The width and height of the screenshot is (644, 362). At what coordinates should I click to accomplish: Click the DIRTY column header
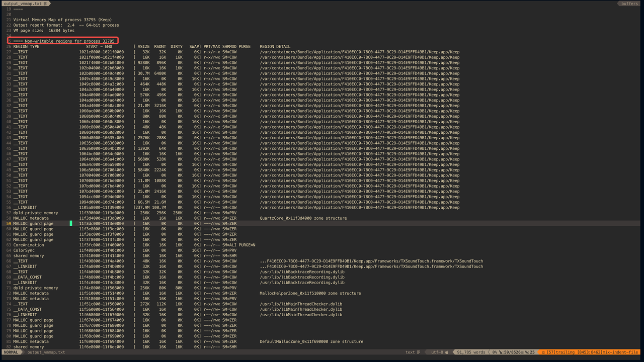click(x=176, y=46)
